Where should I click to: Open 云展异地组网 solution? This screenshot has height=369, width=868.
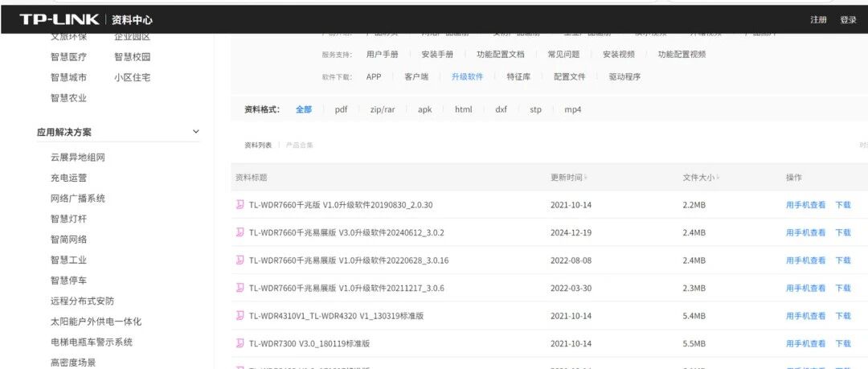pyautogui.click(x=77, y=158)
